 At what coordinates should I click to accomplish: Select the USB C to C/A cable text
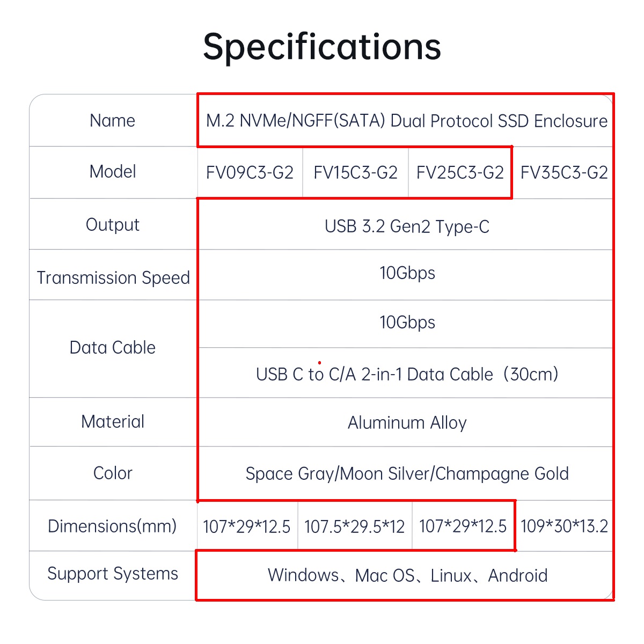[x=407, y=374]
